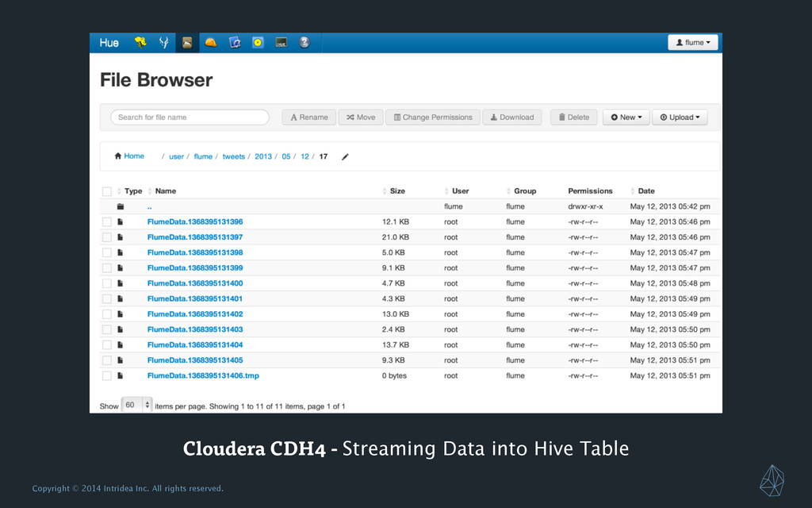Click file icon for FlumeData.1368395131402

(121, 314)
